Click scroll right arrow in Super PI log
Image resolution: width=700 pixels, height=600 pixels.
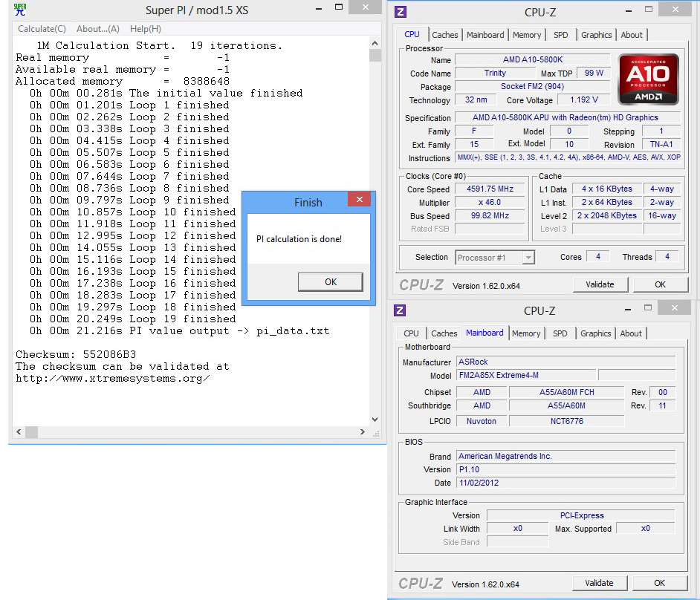363,432
